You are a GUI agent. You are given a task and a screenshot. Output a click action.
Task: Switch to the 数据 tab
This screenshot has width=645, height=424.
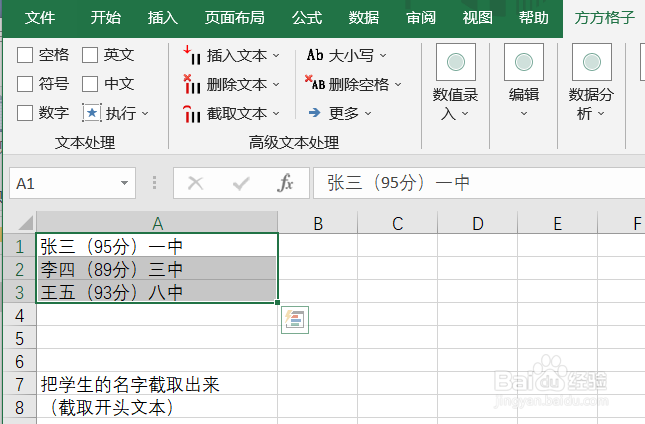point(364,18)
